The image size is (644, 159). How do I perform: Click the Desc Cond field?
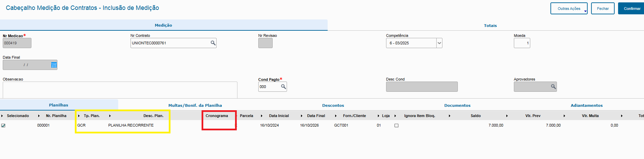(422, 87)
